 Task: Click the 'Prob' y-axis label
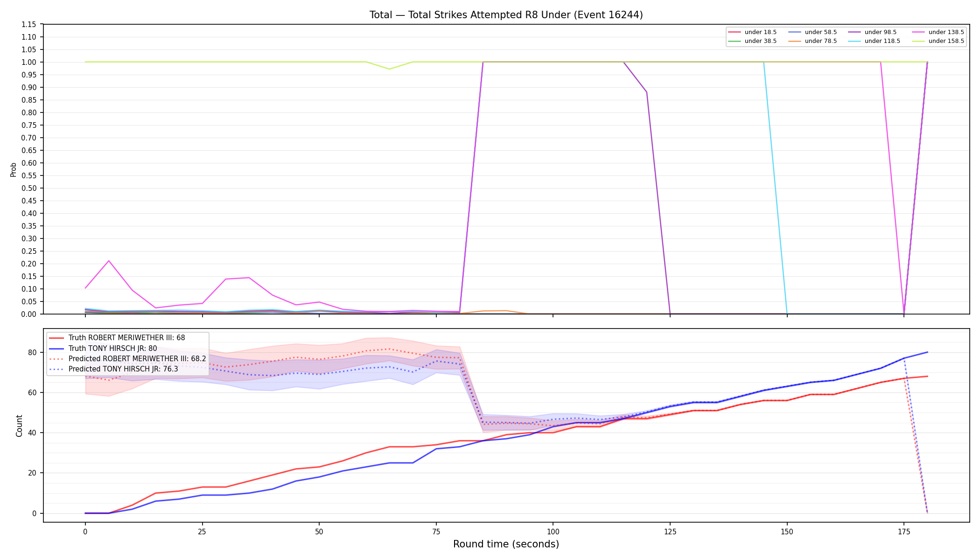(x=14, y=169)
